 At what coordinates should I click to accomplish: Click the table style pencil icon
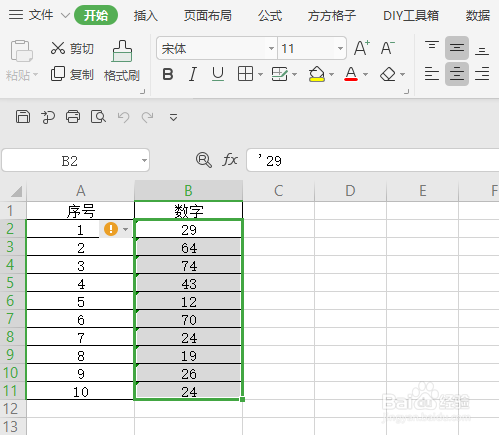(279, 74)
